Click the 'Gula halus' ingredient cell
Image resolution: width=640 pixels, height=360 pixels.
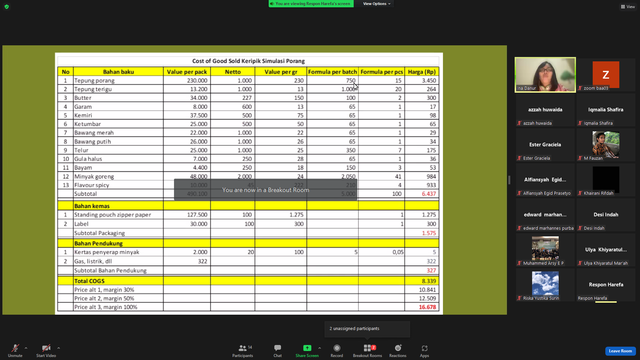pyautogui.click(x=118, y=159)
